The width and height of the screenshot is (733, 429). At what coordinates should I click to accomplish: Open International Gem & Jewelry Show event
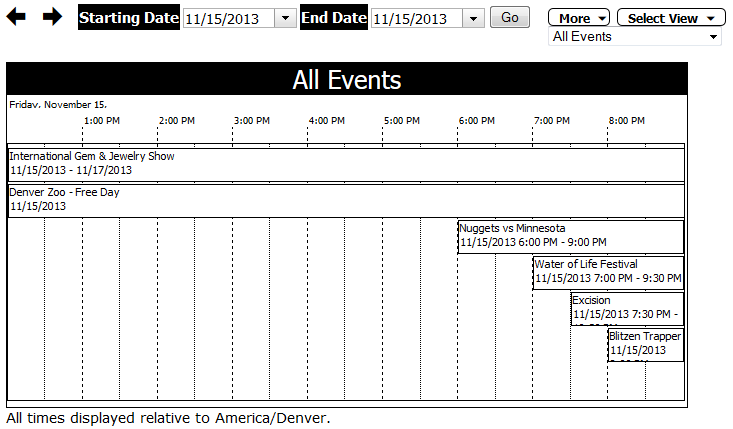pyautogui.click(x=346, y=164)
